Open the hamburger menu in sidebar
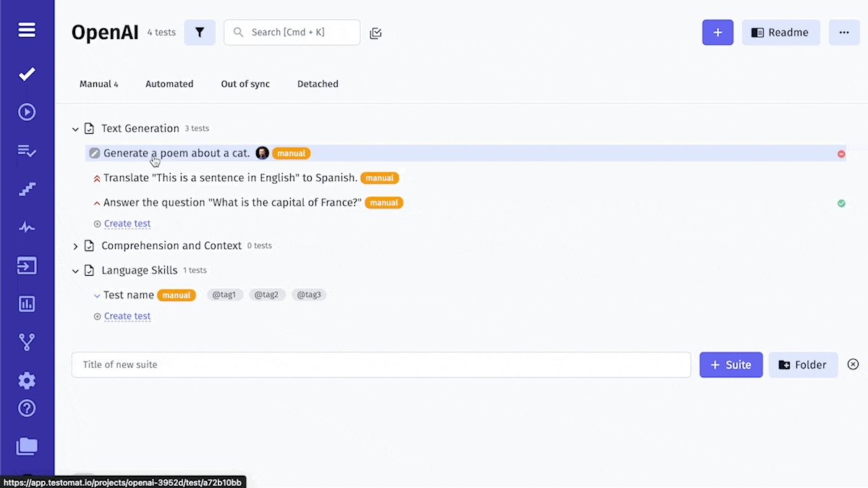 click(x=27, y=30)
